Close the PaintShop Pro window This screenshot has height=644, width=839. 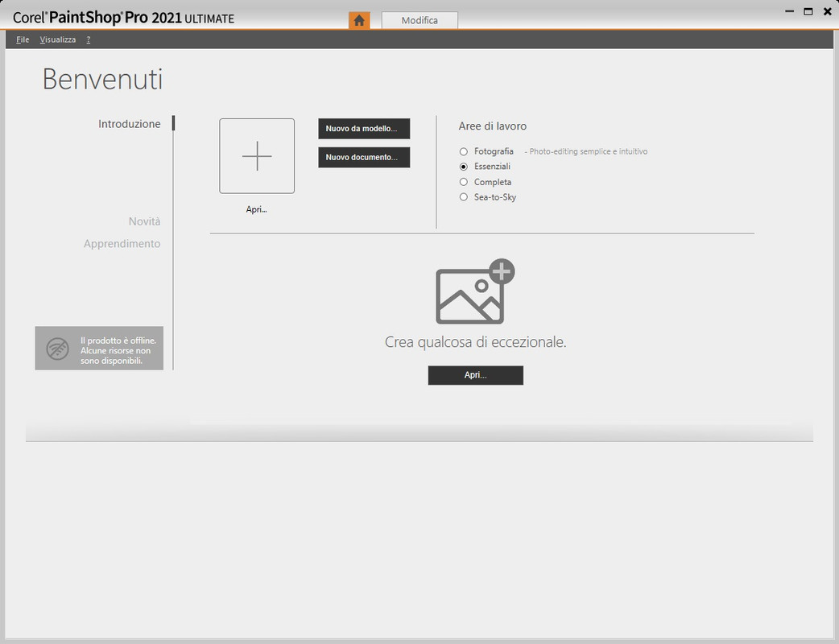[x=827, y=11]
